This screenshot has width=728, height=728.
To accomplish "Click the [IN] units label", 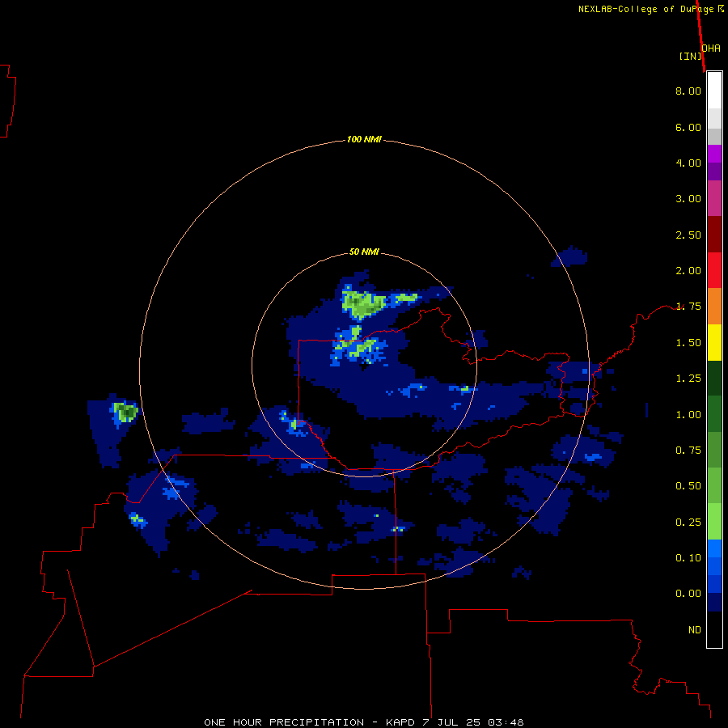I will [690, 56].
